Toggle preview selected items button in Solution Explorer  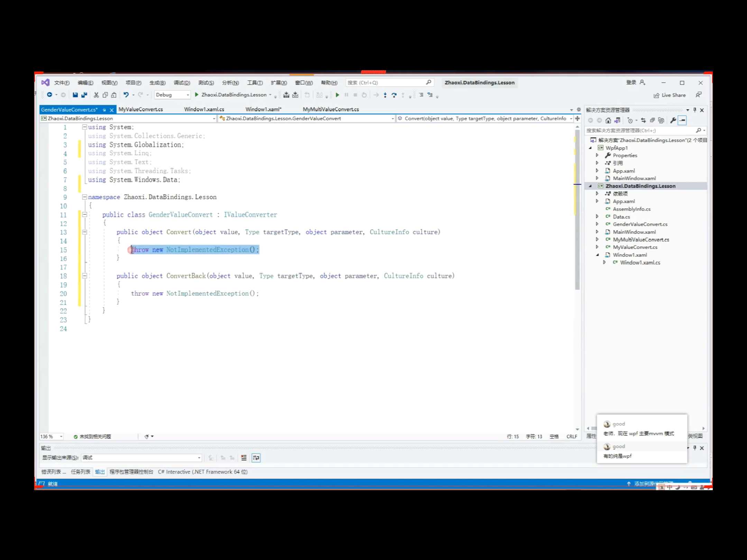pyautogui.click(x=682, y=120)
